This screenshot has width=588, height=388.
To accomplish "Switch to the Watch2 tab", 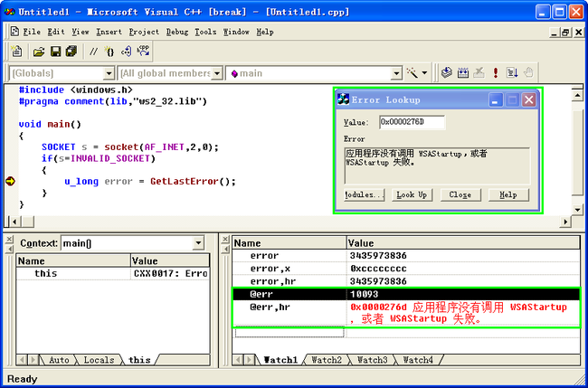I will point(327,360).
